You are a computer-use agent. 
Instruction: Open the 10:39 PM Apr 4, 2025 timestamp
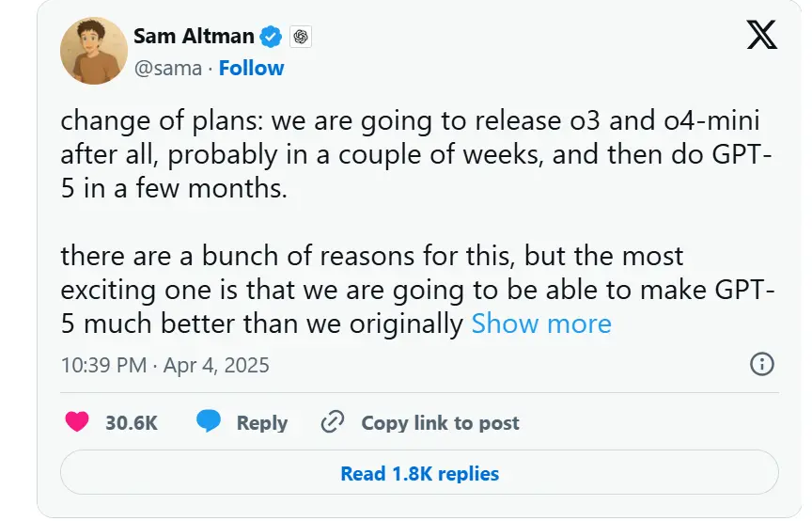[x=164, y=365]
